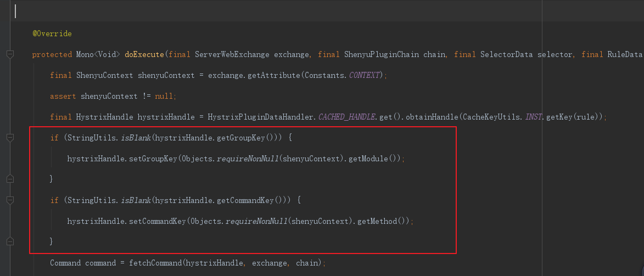Click the Constants class reference
The width and height of the screenshot is (644, 276).
(324, 75)
